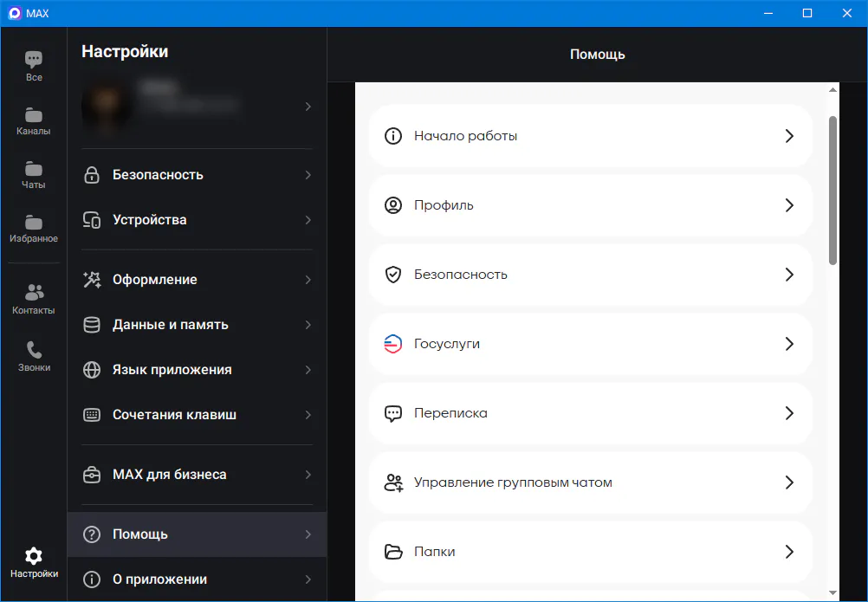868x602 pixels.
Task: Open the Контакты people icon
Action: (34, 292)
